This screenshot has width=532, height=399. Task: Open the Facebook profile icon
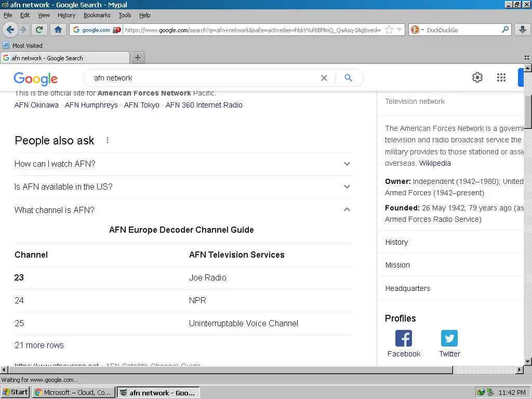pyautogui.click(x=404, y=338)
